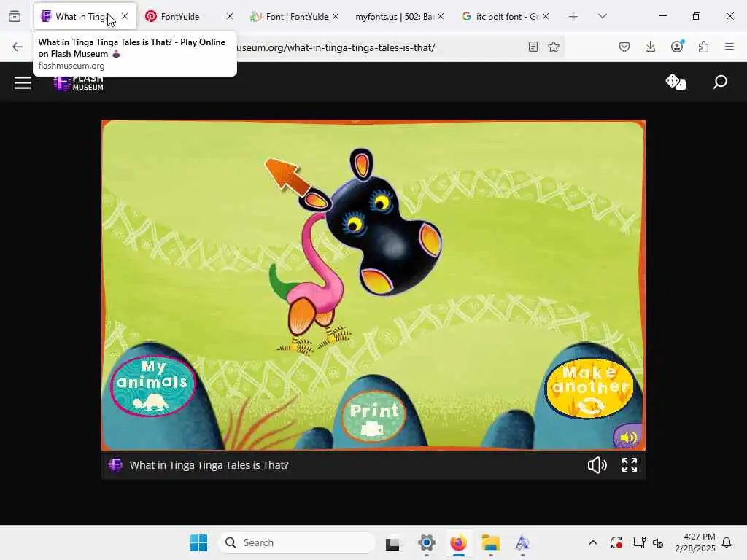Enter fullscreen mode for the game
The width and height of the screenshot is (747, 560).
point(630,464)
